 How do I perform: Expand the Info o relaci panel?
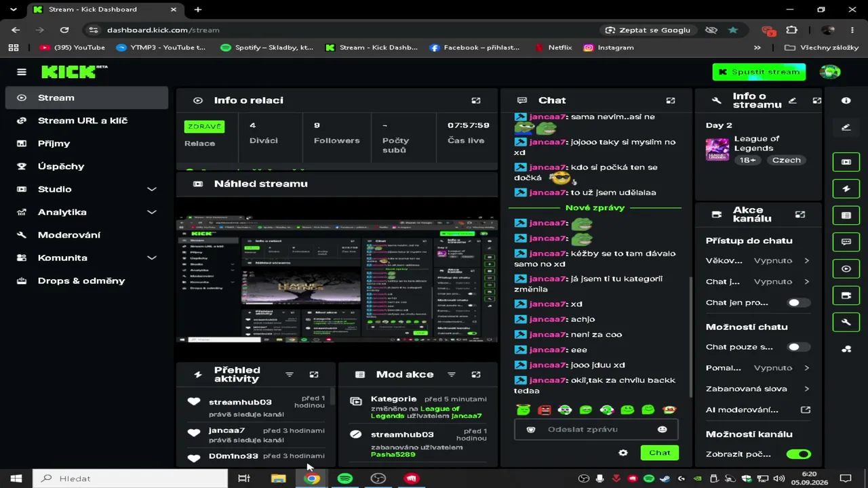point(476,100)
